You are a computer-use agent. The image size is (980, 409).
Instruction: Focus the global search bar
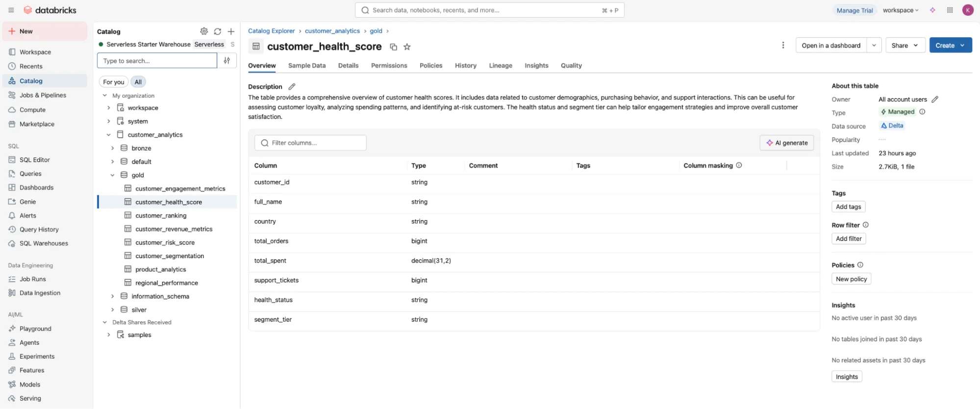click(489, 10)
